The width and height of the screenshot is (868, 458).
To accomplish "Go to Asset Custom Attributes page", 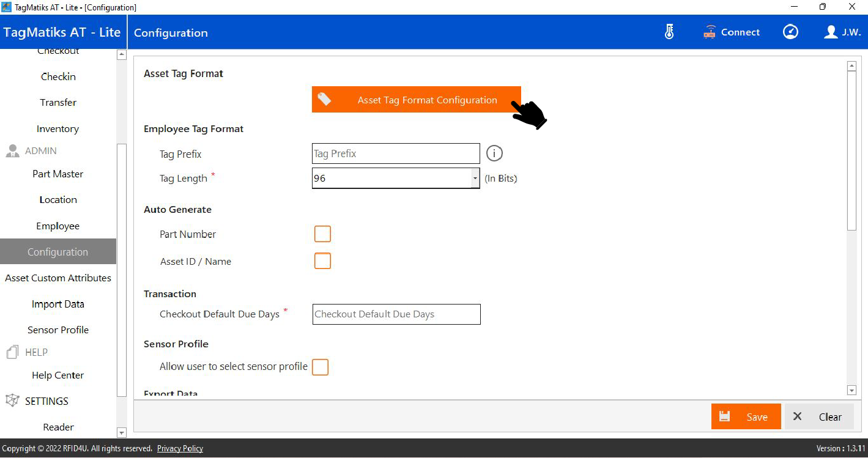I will coord(58,278).
